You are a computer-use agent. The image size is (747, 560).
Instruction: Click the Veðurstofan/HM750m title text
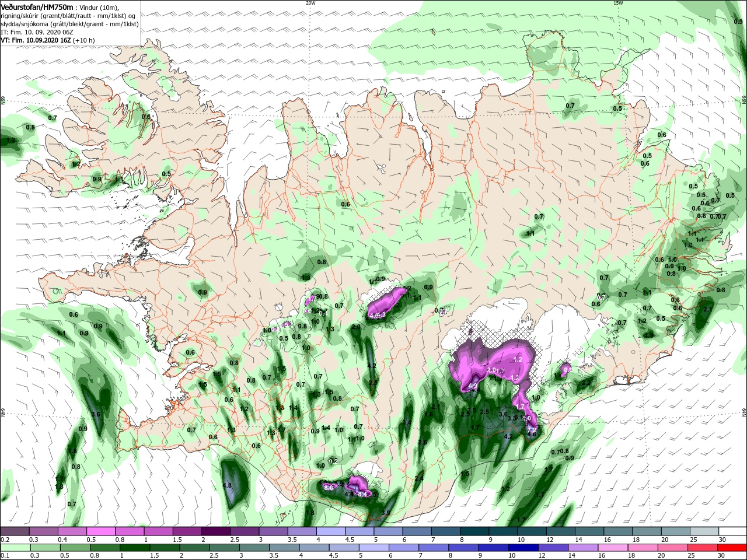(37, 6)
